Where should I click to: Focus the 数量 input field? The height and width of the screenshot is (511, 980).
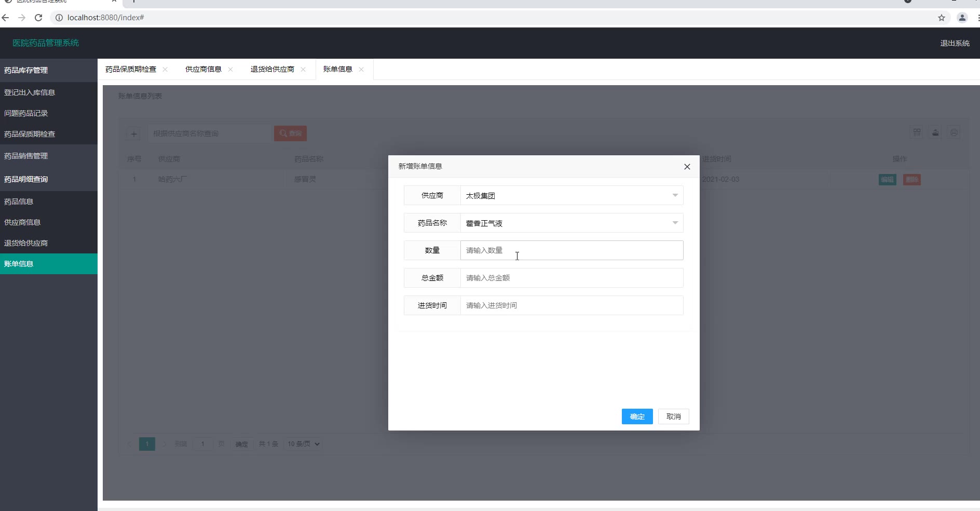571,250
